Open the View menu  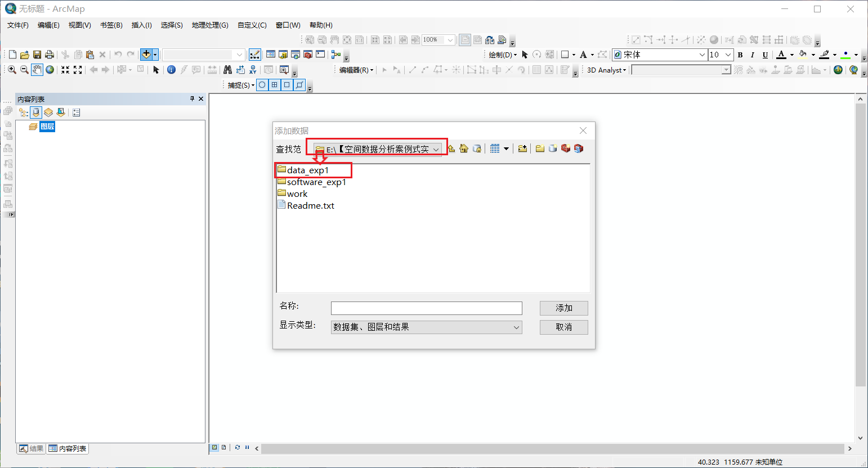(x=79, y=25)
